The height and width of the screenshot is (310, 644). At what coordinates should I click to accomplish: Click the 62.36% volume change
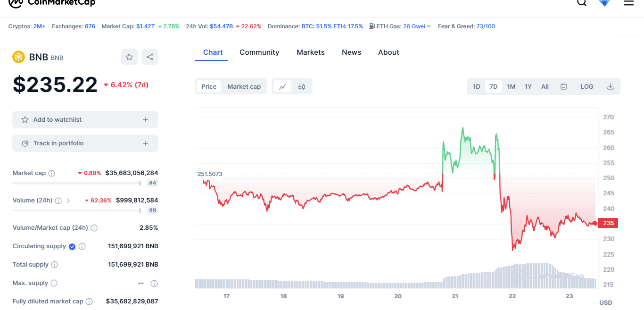(x=98, y=201)
